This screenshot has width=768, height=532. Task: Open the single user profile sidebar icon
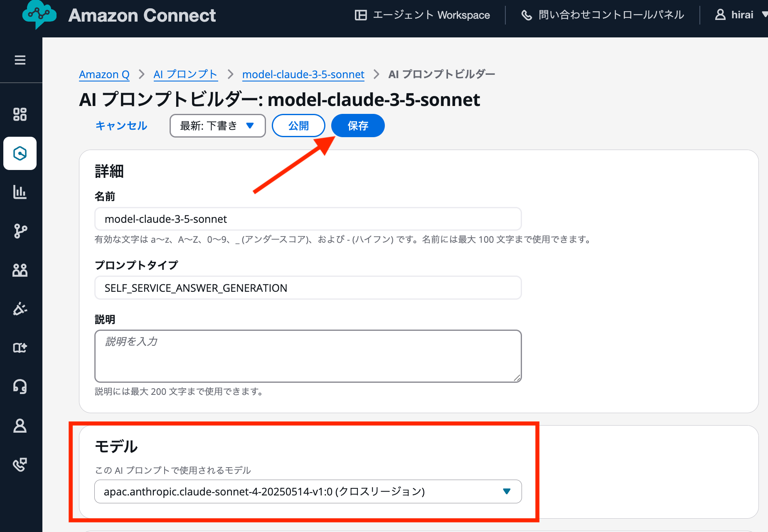pyautogui.click(x=20, y=426)
